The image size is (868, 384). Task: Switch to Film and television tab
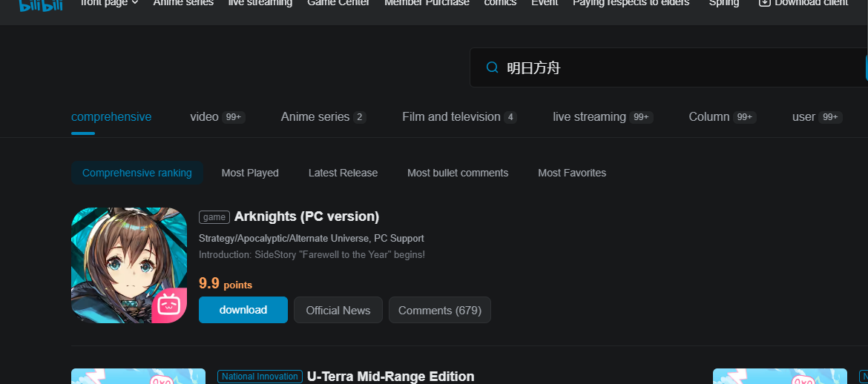coord(459,116)
